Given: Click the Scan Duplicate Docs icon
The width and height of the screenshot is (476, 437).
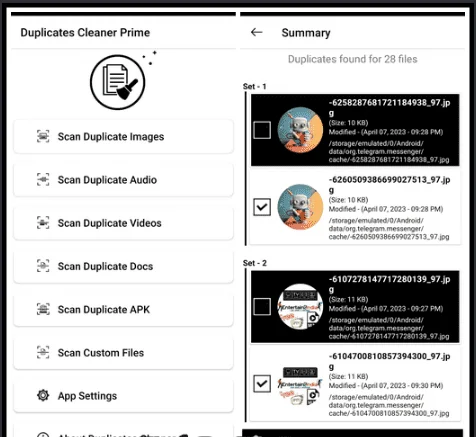Looking at the screenshot, I should click(x=43, y=266).
